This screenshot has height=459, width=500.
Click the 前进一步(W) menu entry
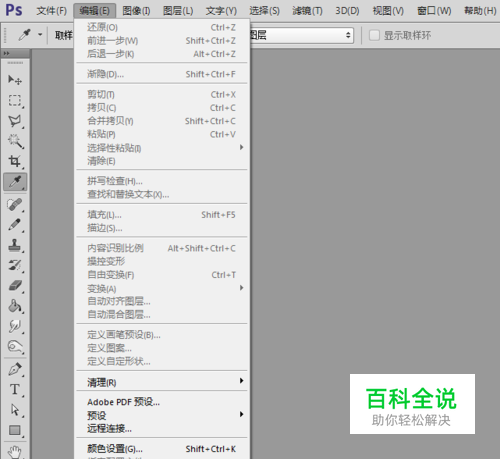pos(162,41)
